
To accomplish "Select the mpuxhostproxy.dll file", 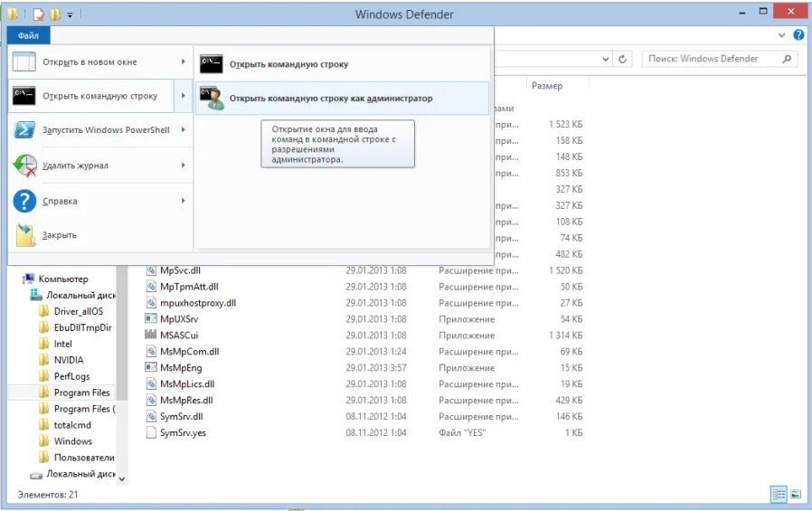I will tap(198, 303).
